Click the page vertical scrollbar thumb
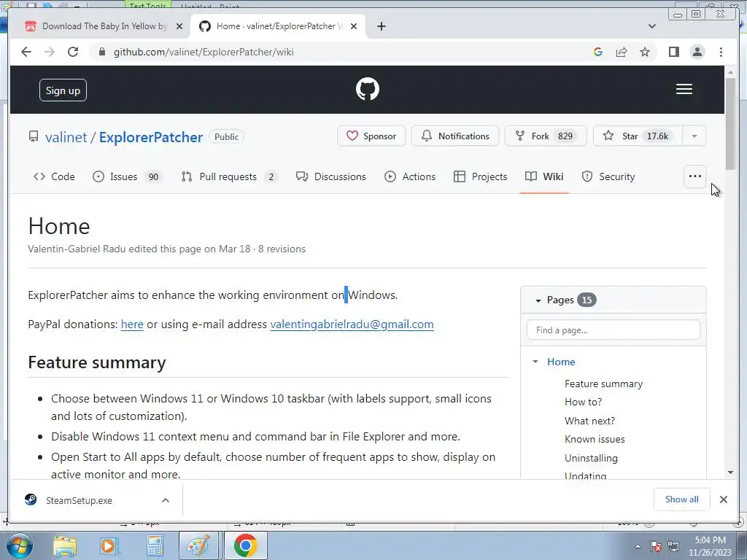The image size is (747, 560). coord(730,124)
